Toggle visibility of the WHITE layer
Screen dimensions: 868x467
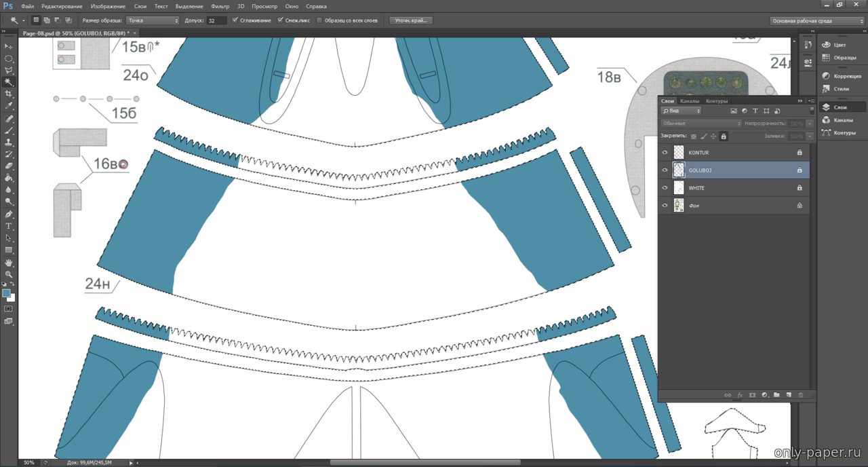(x=665, y=188)
